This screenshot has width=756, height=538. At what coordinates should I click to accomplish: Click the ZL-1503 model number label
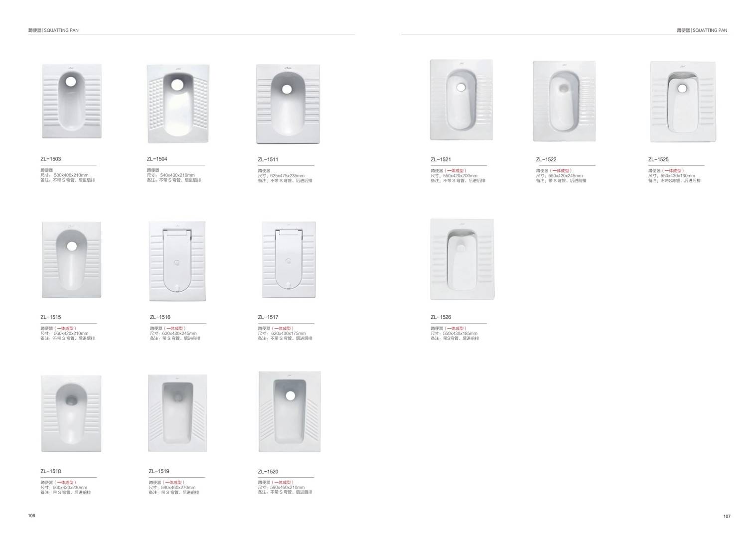(x=51, y=159)
